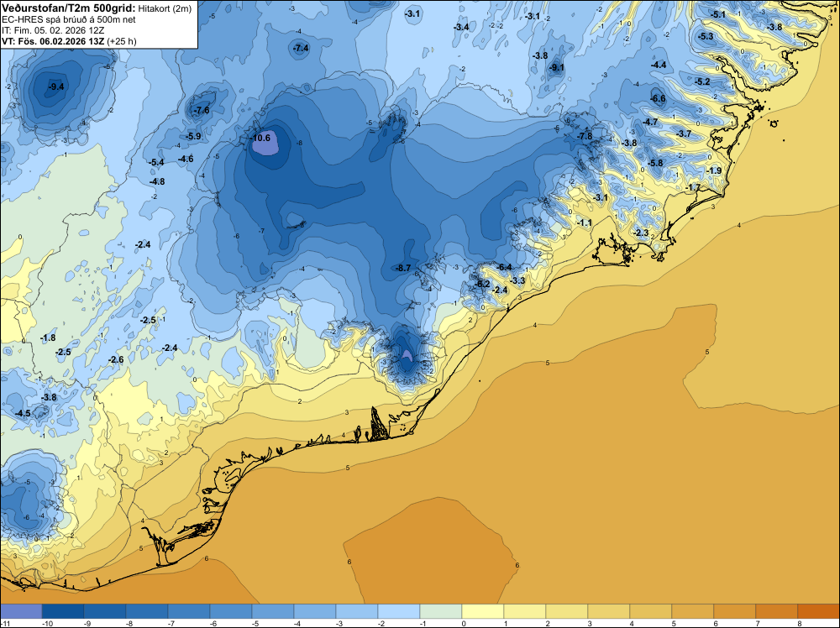Click the -4.7 temperature label
Screen dimensions: 840x628
[x=650, y=123]
